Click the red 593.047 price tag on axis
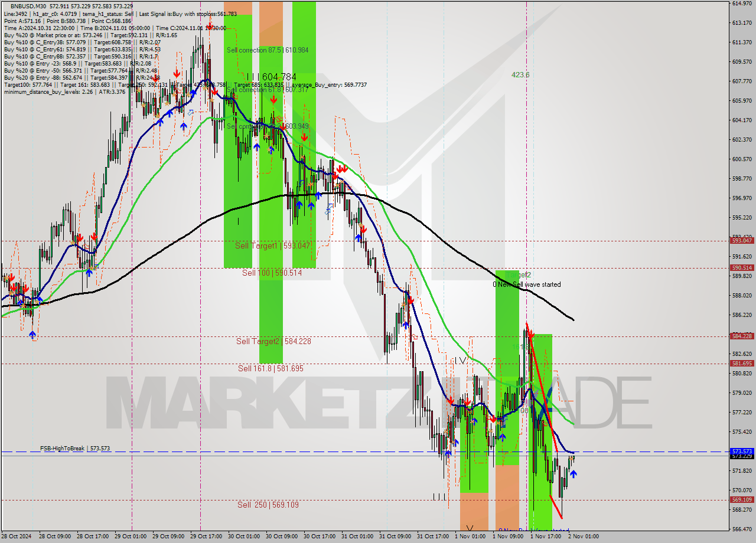This screenshot has width=756, height=543. click(742, 240)
